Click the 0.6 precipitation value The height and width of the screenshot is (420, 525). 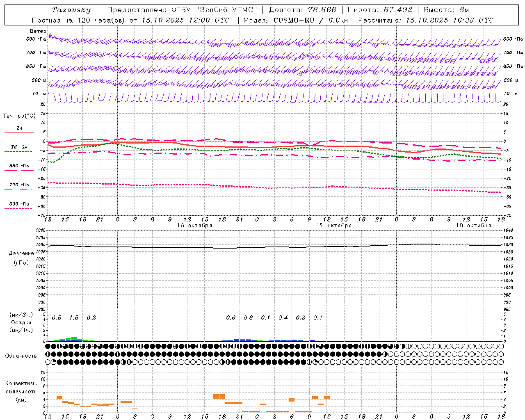point(231,318)
